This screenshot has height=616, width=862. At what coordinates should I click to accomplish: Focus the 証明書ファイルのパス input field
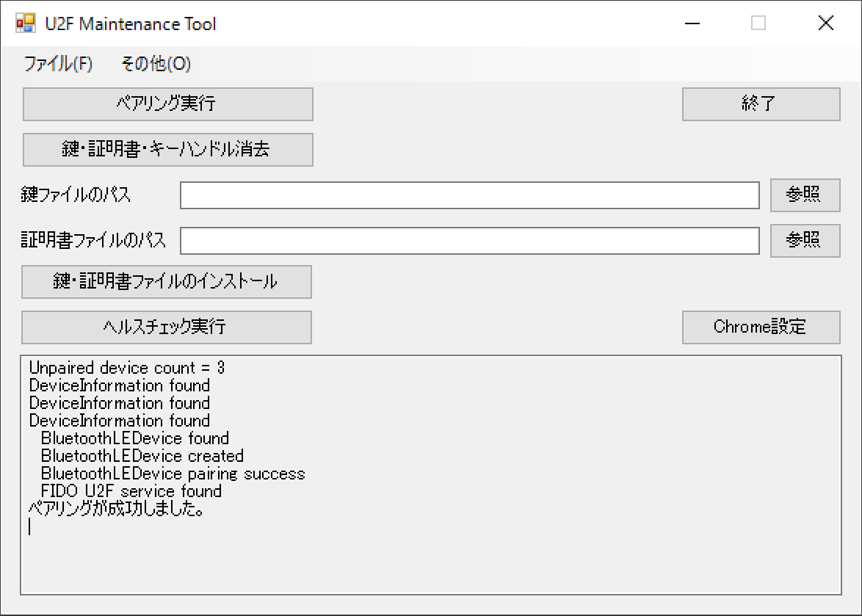[470, 241]
